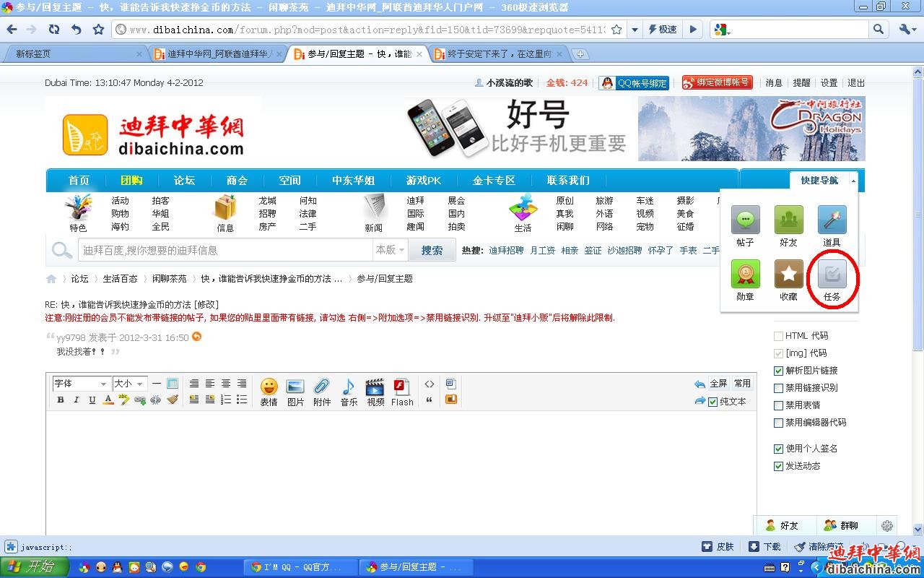Open 任务 tasks icon
The image size is (924, 578).
click(832, 281)
